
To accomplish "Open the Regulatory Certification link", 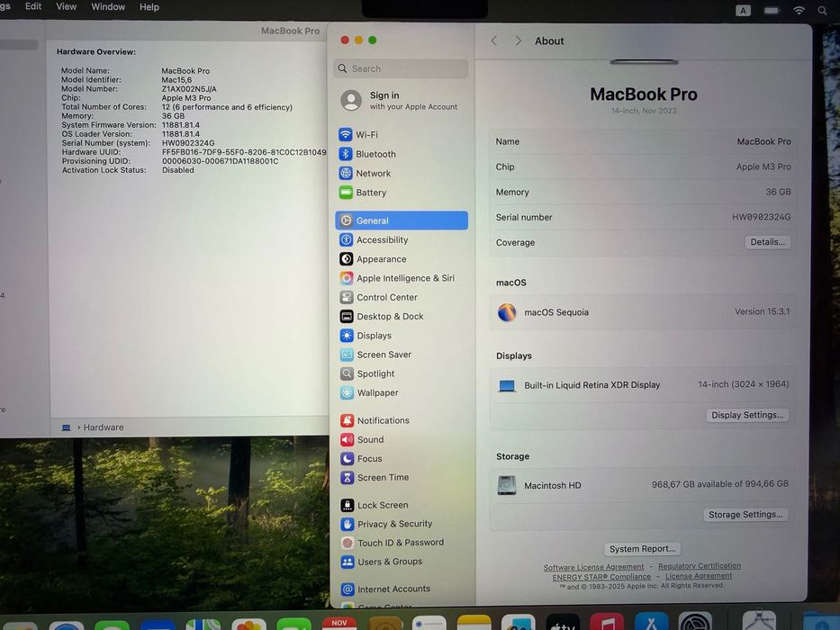I will click(x=700, y=566).
